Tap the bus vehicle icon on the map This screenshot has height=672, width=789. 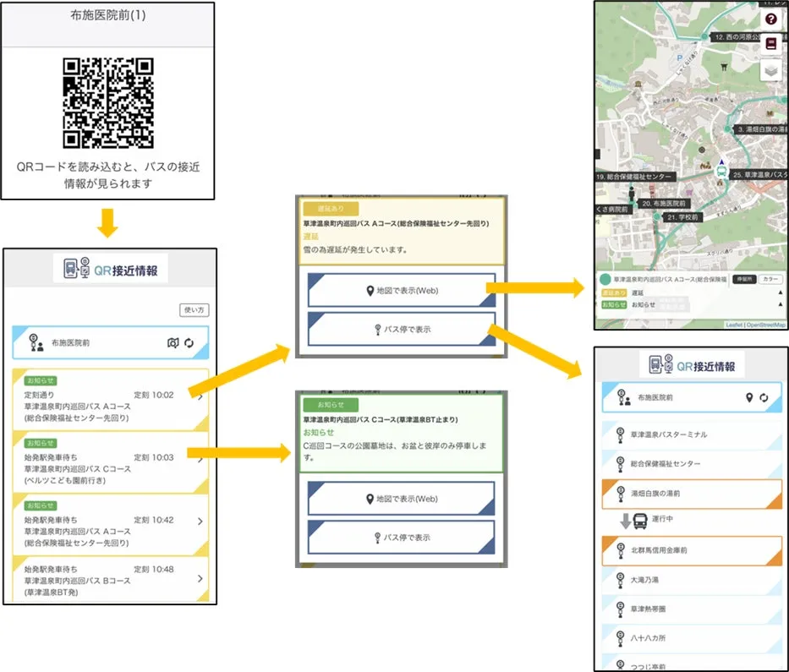[721, 171]
